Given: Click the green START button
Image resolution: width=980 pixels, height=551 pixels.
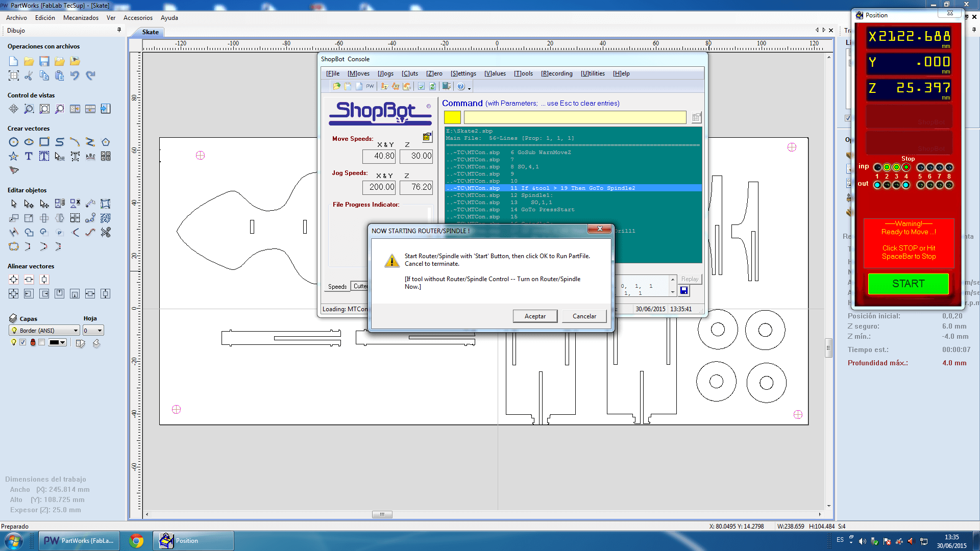Looking at the screenshot, I should tap(908, 284).
